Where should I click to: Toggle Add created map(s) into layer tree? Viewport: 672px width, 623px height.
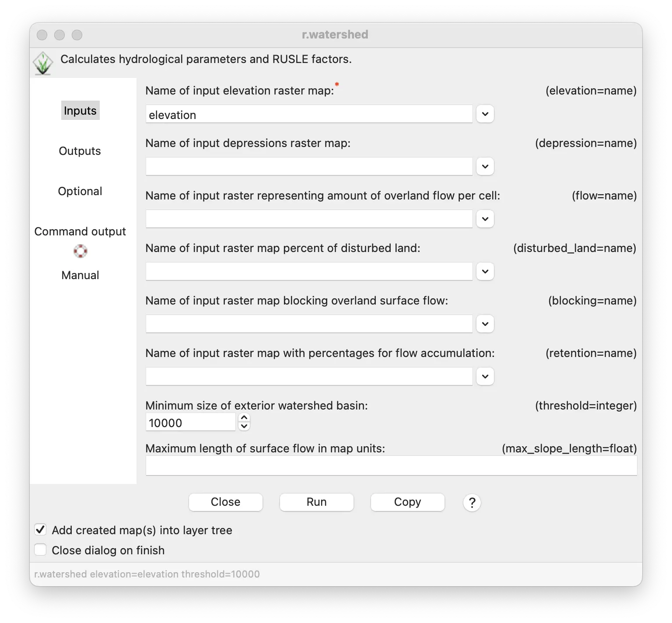(x=40, y=530)
